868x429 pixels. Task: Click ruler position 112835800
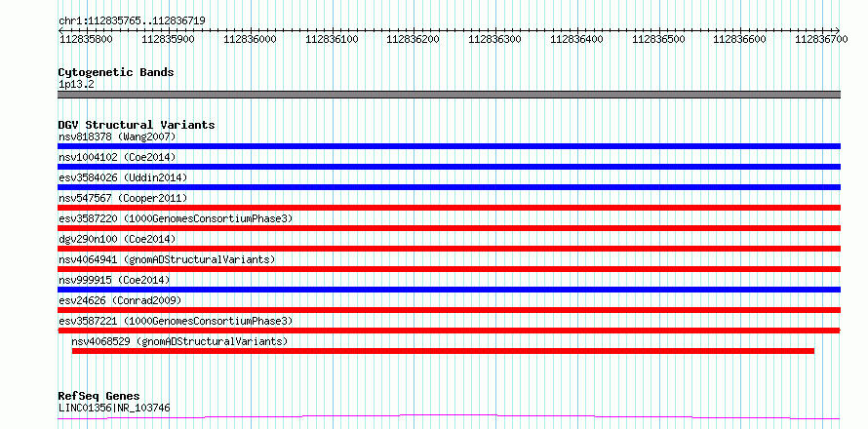[86, 39]
